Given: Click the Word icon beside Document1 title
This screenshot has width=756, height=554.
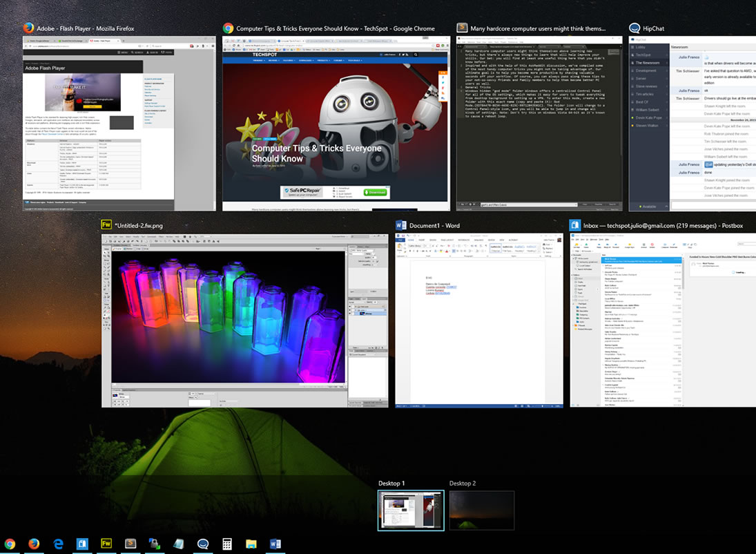Looking at the screenshot, I should (x=400, y=225).
